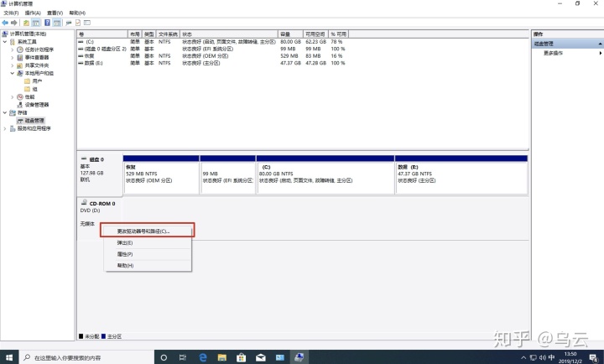Select 任务计划程序 clock icon in tree
This screenshot has height=364, width=604.
pyautogui.click(x=20, y=49)
